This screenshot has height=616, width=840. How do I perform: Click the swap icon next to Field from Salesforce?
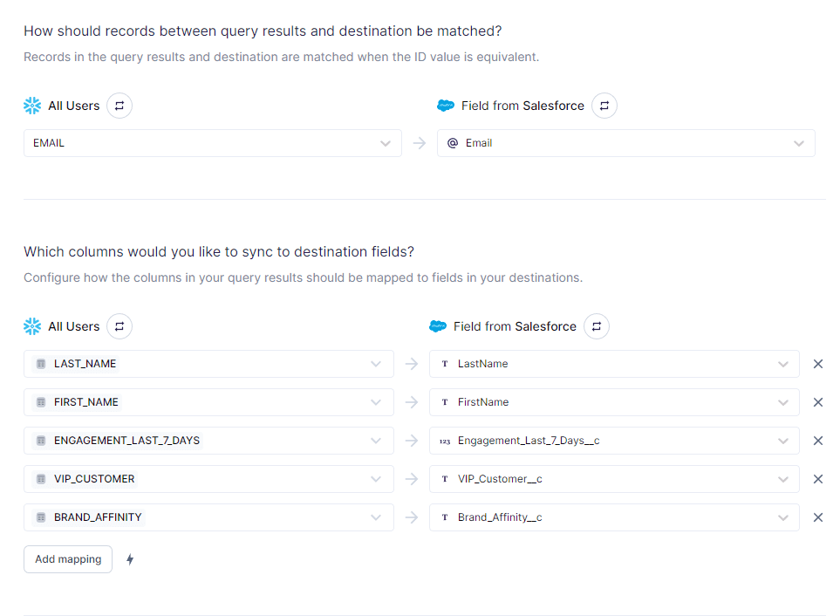604,105
